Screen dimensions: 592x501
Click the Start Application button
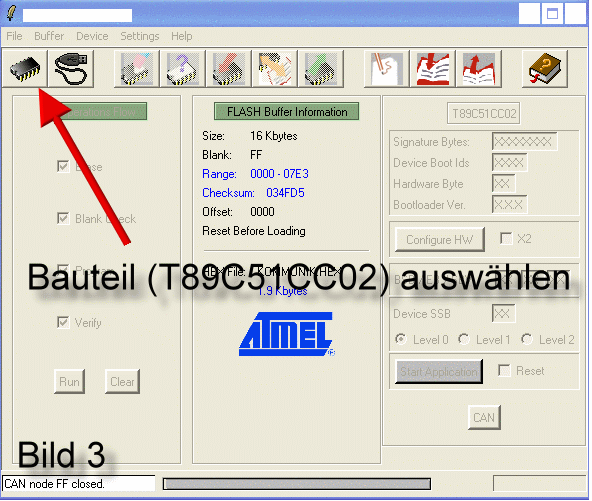click(439, 372)
